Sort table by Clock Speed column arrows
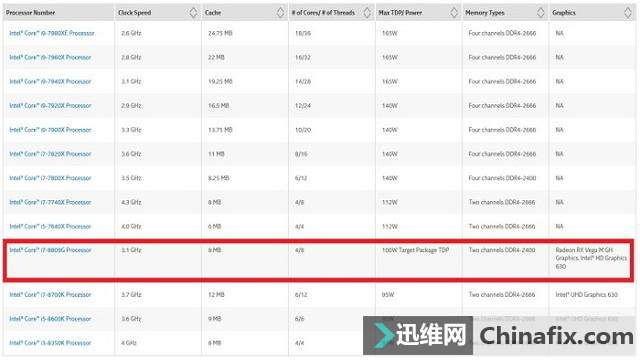The image size is (640, 360). (193, 13)
